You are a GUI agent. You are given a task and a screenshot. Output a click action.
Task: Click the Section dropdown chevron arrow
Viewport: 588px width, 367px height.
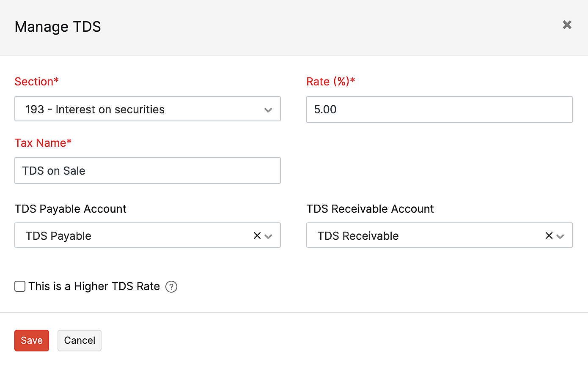point(268,109)
